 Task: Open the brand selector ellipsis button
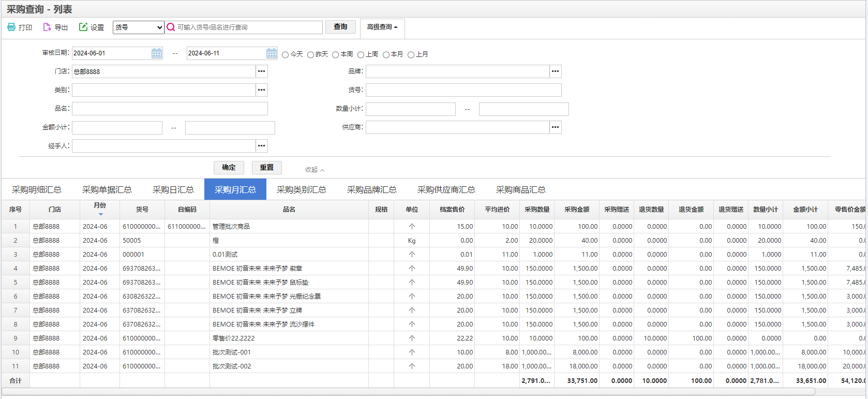556,71
